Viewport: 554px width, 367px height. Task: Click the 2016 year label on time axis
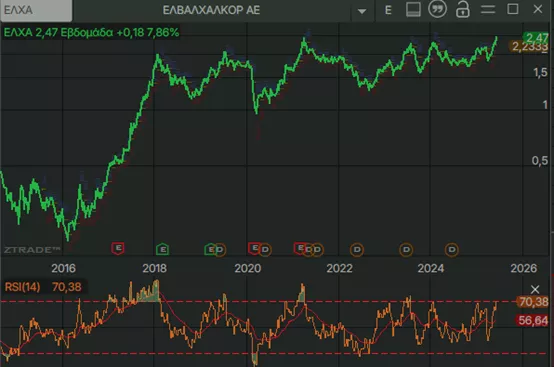(64, 268)
